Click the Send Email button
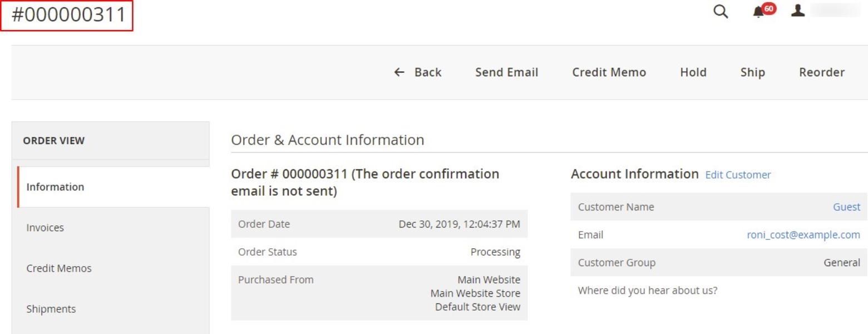The height and width of the screenshot is (334, 868). click(x=506, y=72)
